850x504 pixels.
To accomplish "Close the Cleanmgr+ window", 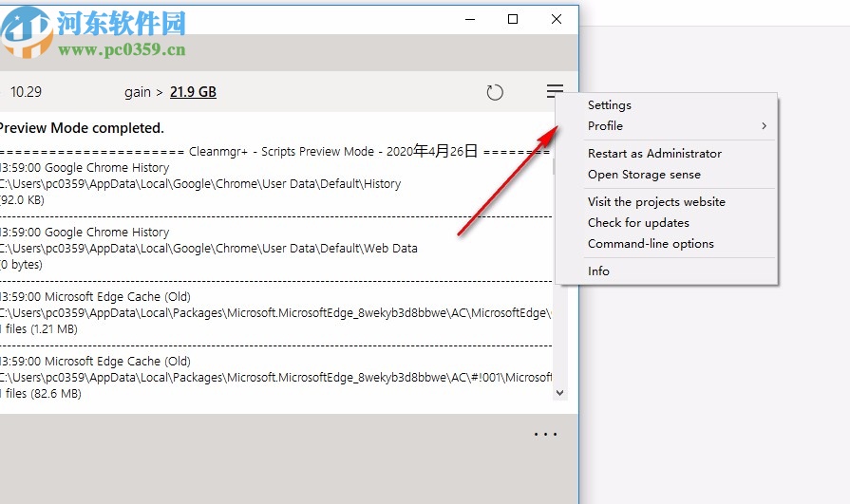I will 557,19.
